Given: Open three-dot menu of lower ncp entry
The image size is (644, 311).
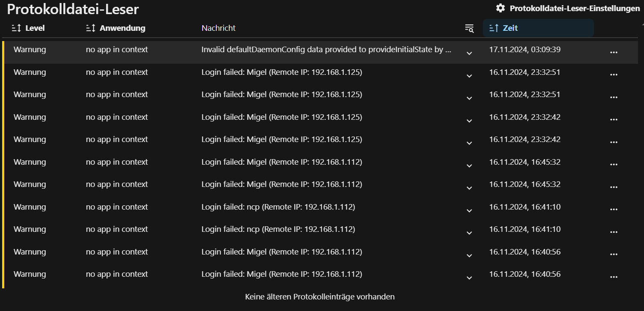Looking at the screenshot, I should (614, 232).
